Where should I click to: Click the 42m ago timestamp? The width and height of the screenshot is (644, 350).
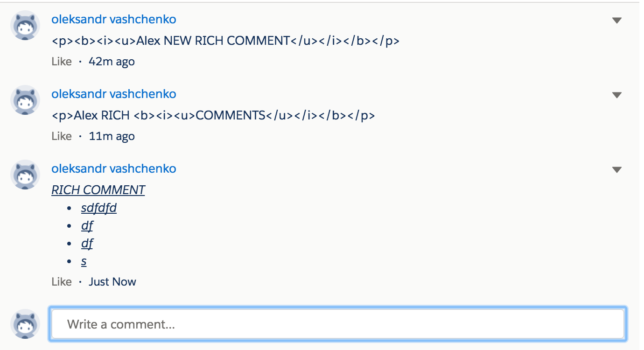112,61
